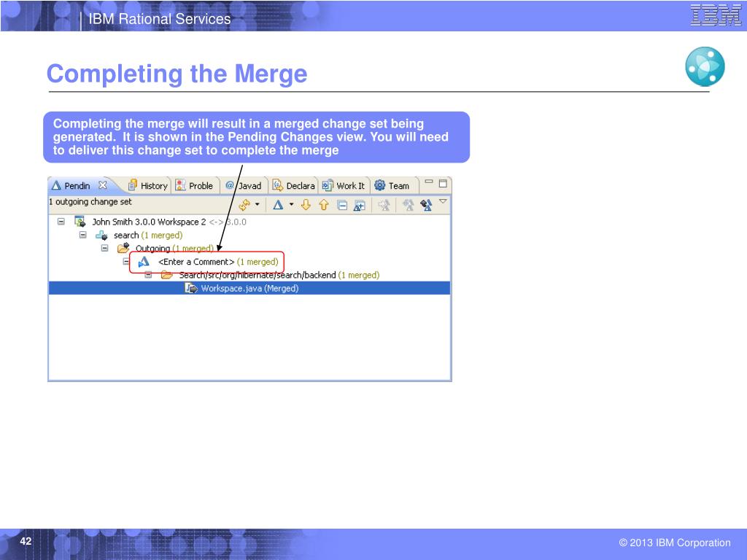Switch to the Problems tab

tap(194, 186)
